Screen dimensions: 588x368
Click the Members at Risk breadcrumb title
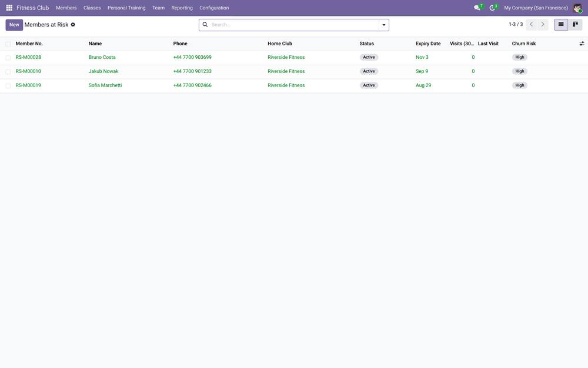click(46, 25)
